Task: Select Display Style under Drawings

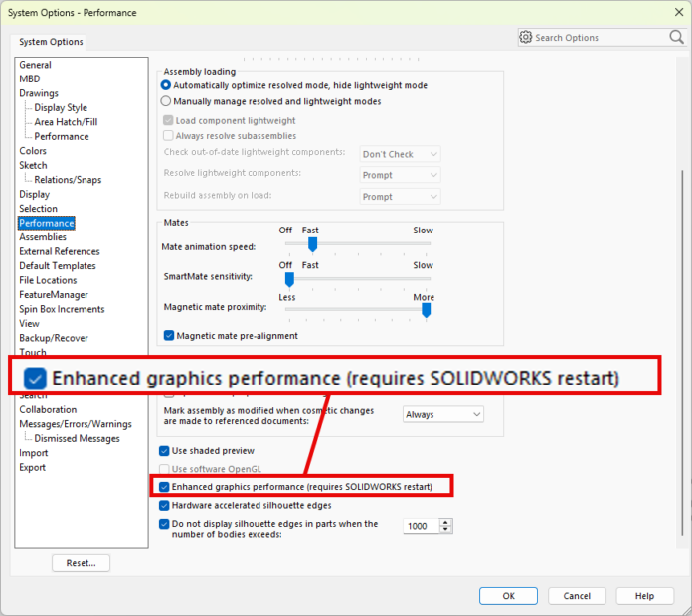Action: coord(61,107)
